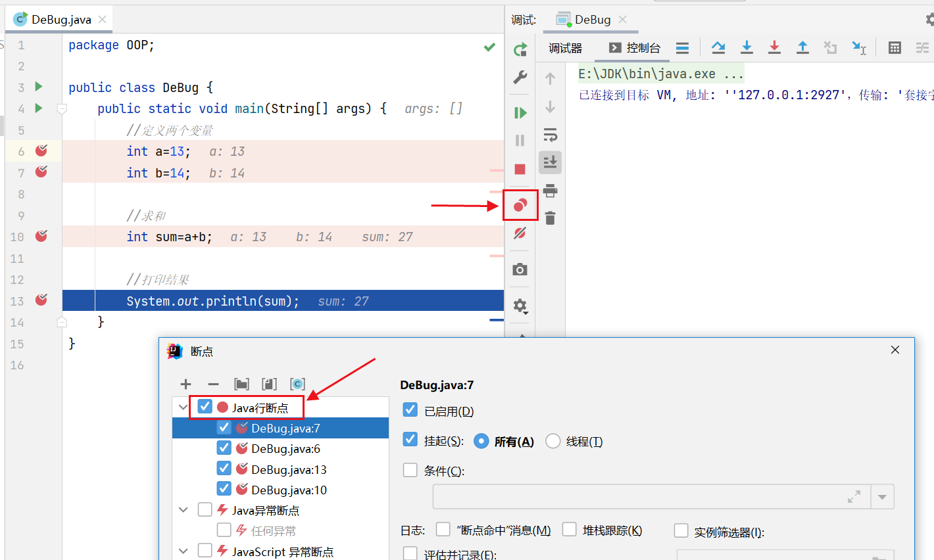The width and height of the screenshot is (934, 560).
Task: Toggle soft-wrap in the console
Action: [551, 135]
